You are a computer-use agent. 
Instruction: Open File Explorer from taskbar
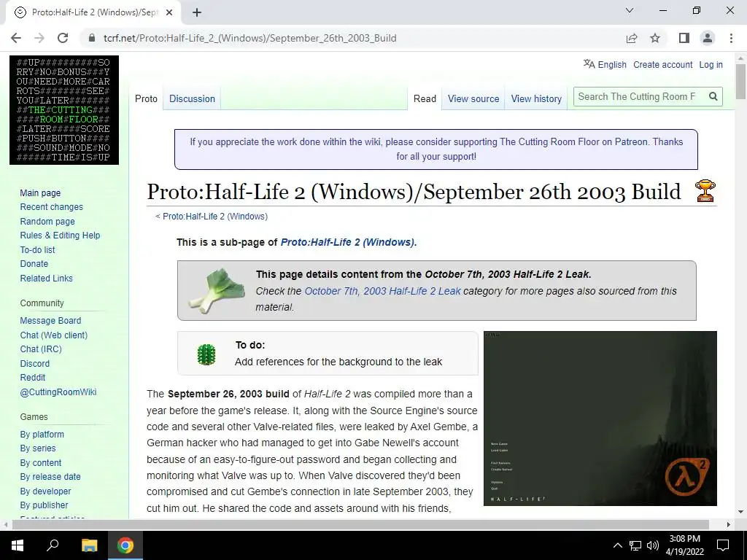pos(89,545)
